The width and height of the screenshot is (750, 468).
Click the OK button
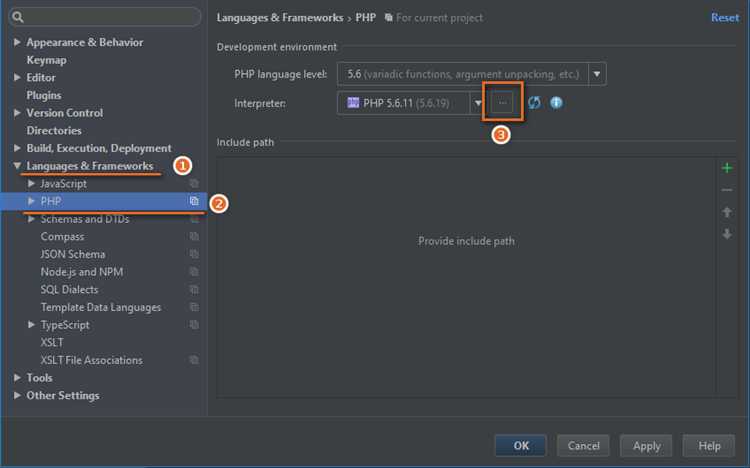(x=520, y=446)
